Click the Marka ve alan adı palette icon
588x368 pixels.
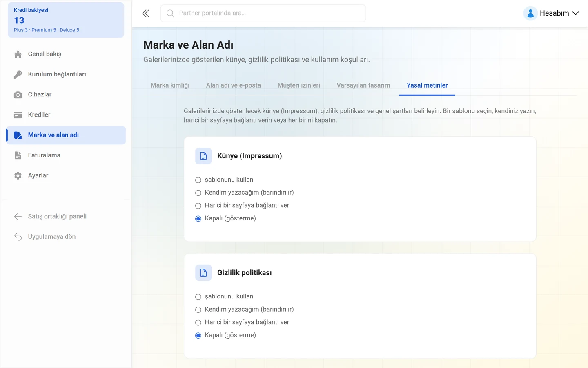pos(18,135)
